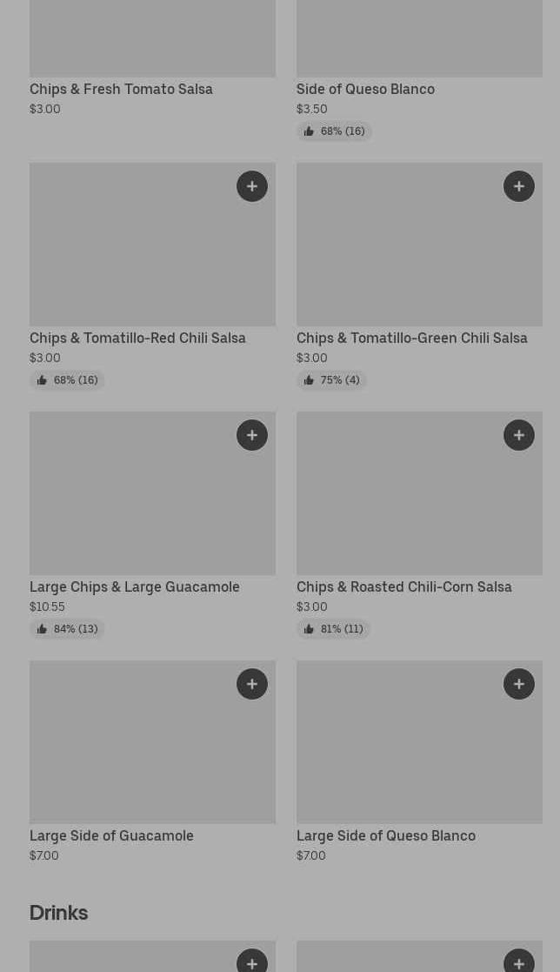
Task: Click plus button on first Drinks item
Action: (x=252, y=962)
